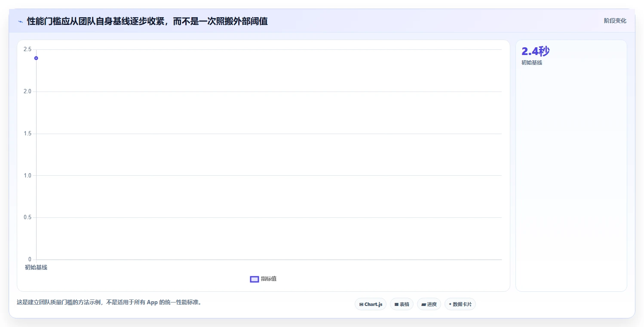Click the 进度 pill button
Image resolution: width=644 pixels, height=327 pixels.
click(x=429, y=304)
